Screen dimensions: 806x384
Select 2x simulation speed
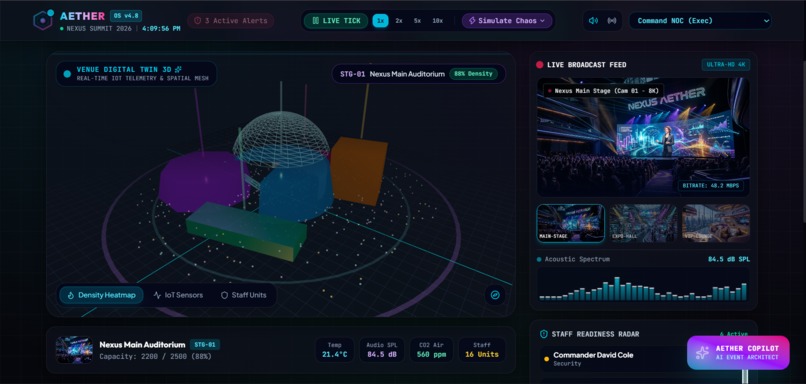pos(399,21)
